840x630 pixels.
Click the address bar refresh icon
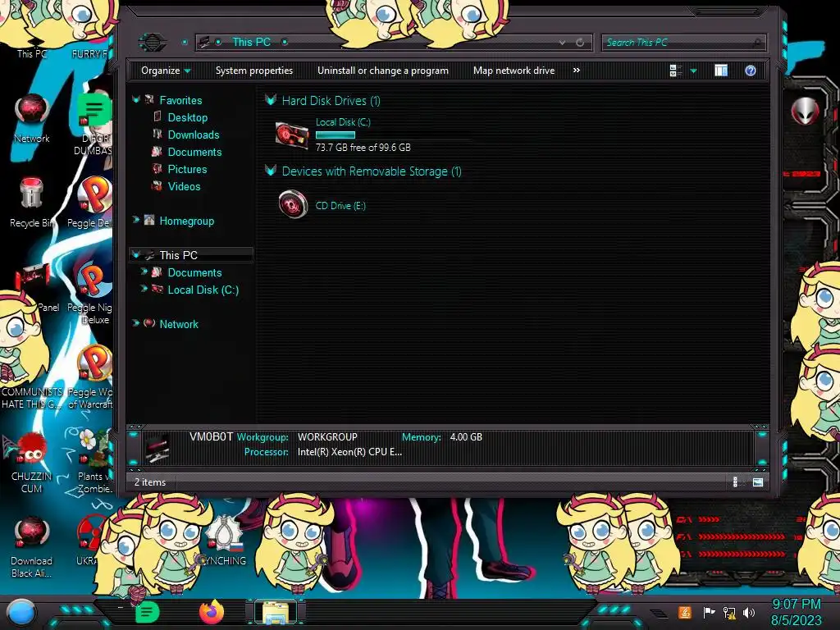(580, 43)
